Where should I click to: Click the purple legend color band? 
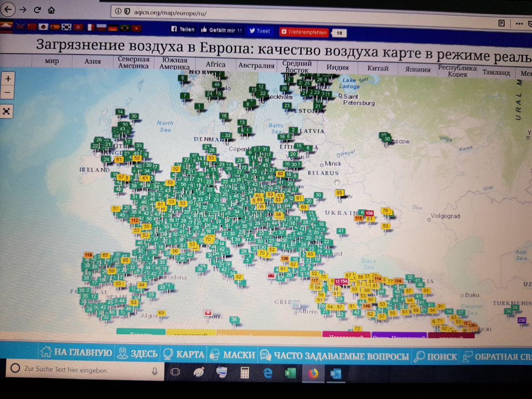pos(399,335)
